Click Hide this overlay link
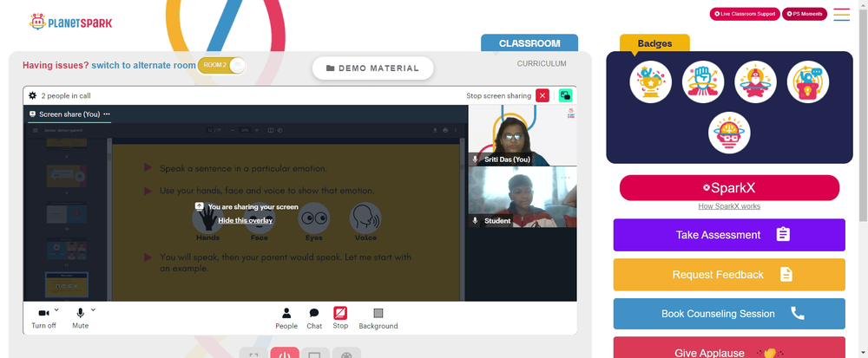 click(246, 220)
